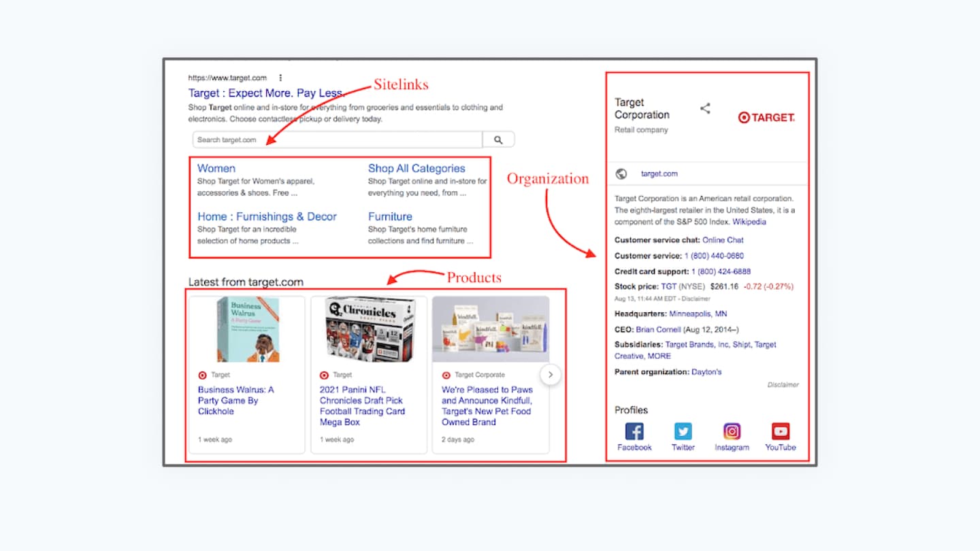Click the three-dot menu beside target.com URL

coord(280,78)
